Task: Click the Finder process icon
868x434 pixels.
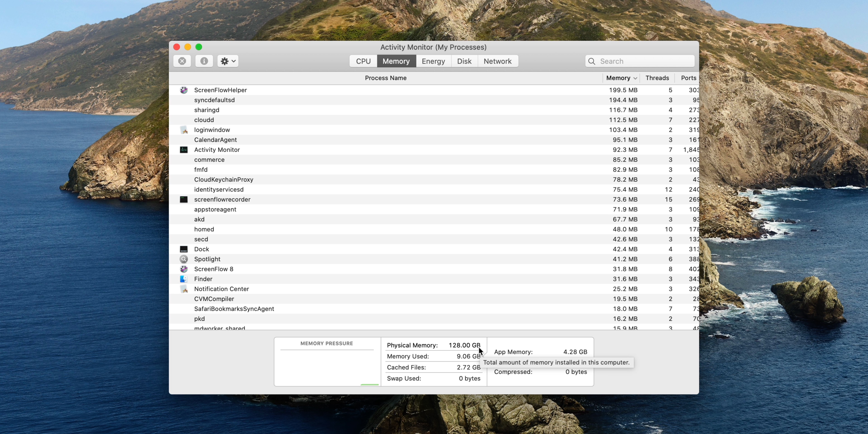Action: point(184,279)
